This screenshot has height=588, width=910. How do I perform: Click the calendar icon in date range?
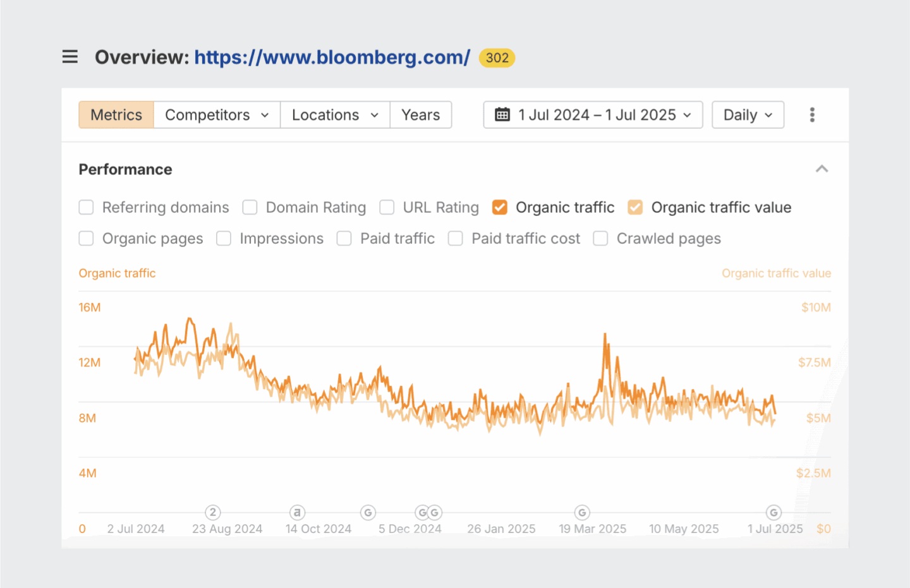point(502,115)
